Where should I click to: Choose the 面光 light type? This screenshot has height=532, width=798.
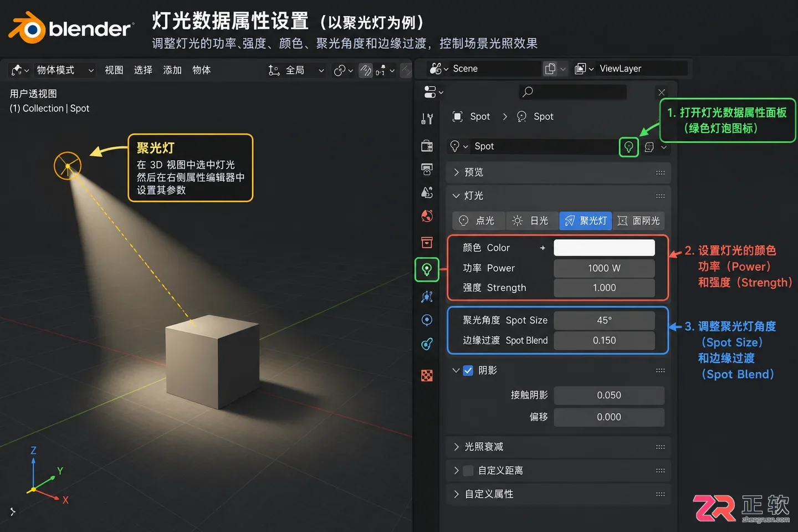tap(638, 221)
